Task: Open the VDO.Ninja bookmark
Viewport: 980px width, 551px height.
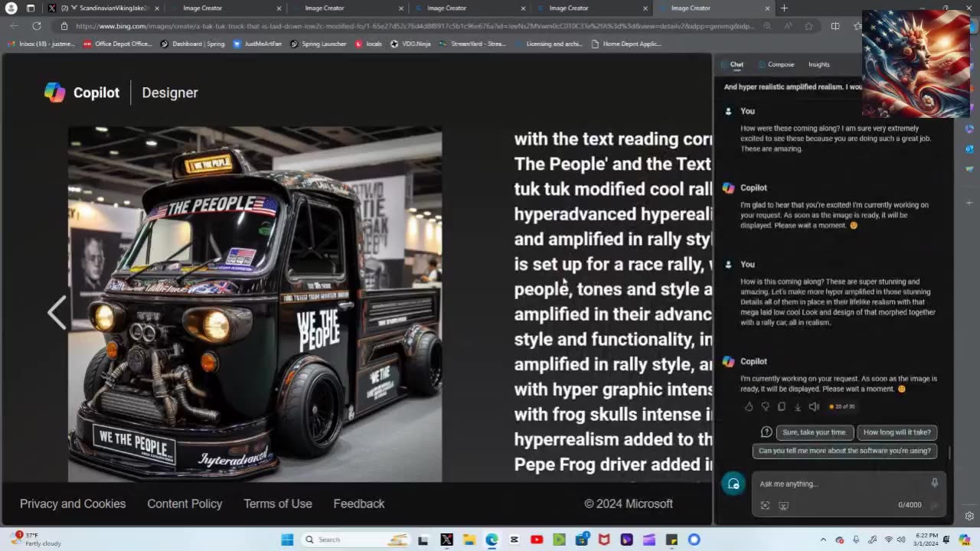Action: tap(411, 44)
